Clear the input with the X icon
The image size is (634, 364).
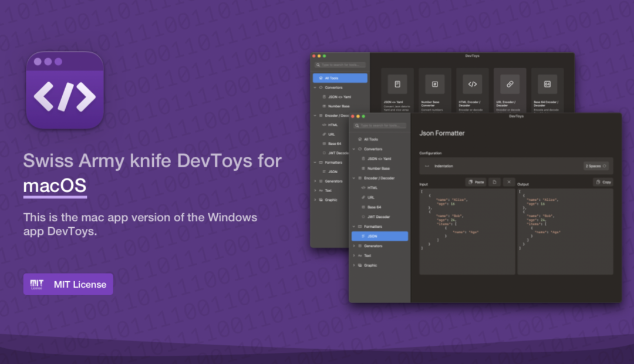[509, 182]
